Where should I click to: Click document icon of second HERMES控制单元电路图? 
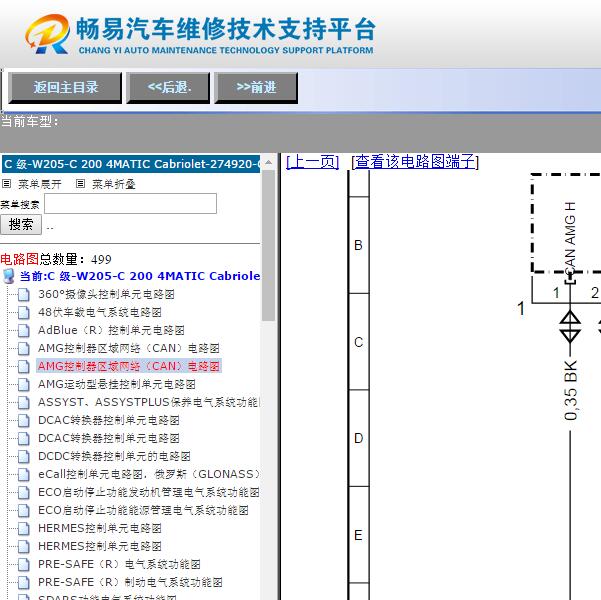click(x=24, y=546)
